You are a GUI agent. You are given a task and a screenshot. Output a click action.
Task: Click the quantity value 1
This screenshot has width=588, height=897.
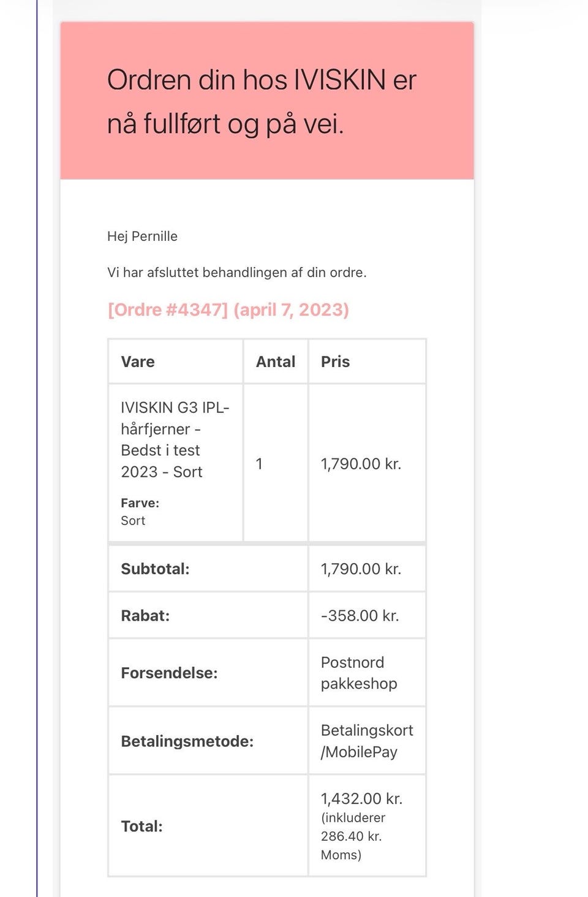[259, 464]
